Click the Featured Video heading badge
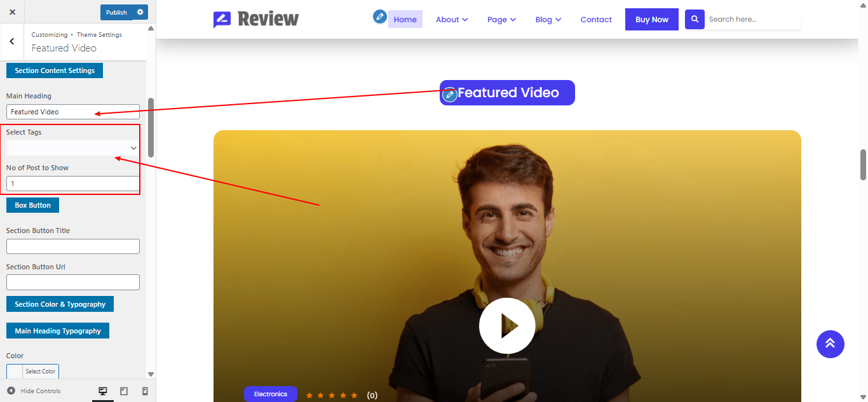Image resolution: width=868 pixels, height=402 pixels. pos(507,93)
